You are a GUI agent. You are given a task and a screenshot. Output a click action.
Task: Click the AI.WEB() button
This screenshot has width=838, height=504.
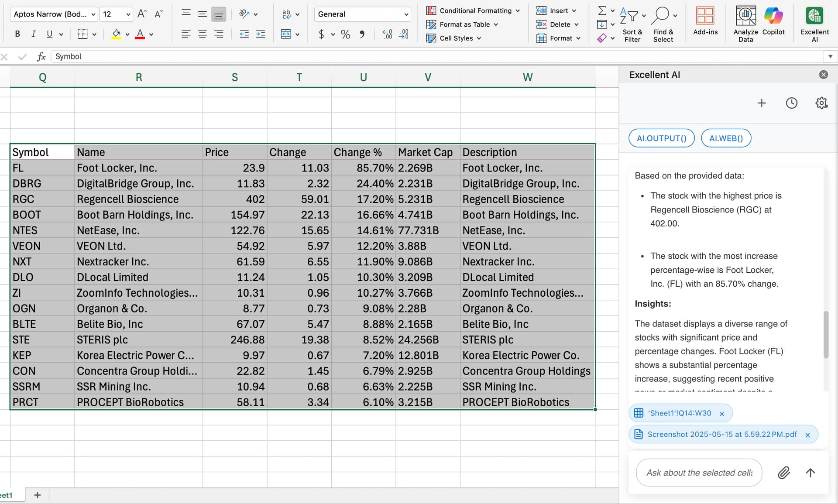click(725, 138)
